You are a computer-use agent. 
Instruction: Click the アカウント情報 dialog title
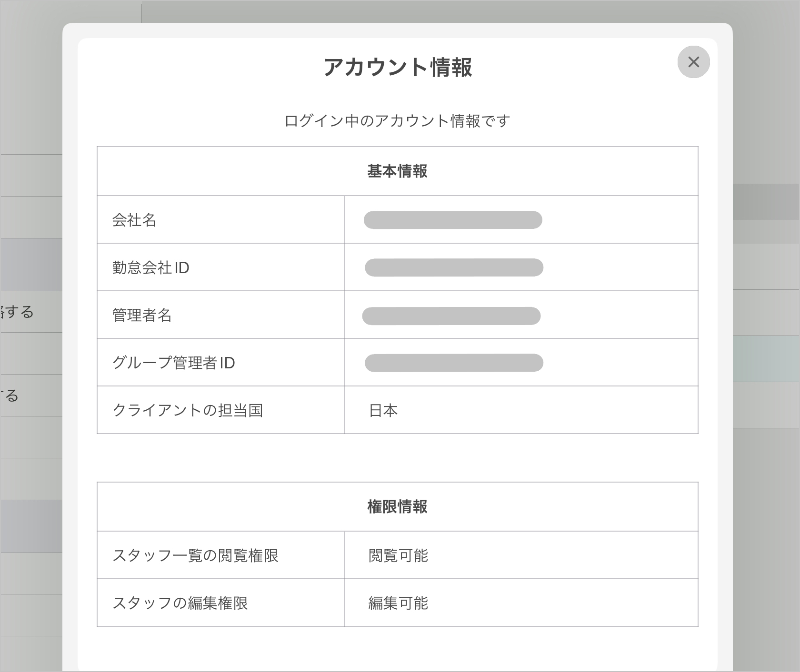[398, 67]
